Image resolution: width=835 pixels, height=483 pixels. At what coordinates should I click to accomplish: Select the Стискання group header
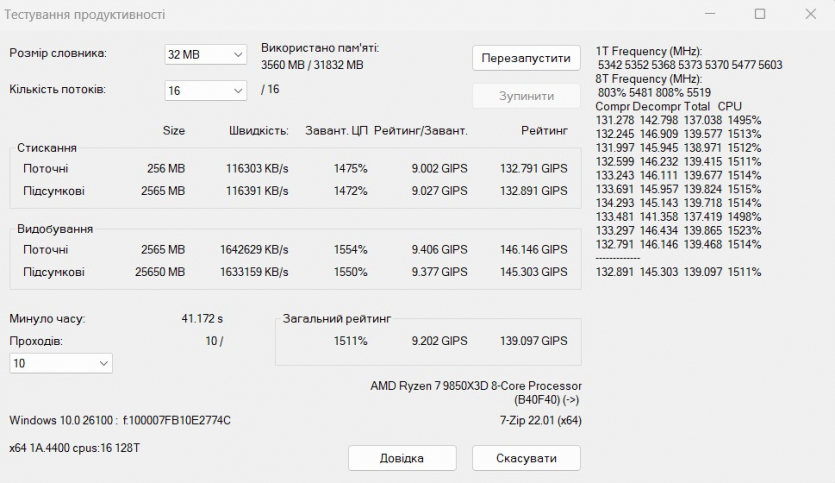coord(46,148)
